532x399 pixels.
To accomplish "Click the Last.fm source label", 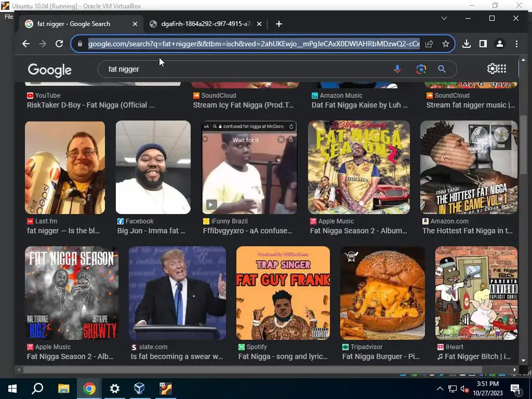I will tap(46, 221).
